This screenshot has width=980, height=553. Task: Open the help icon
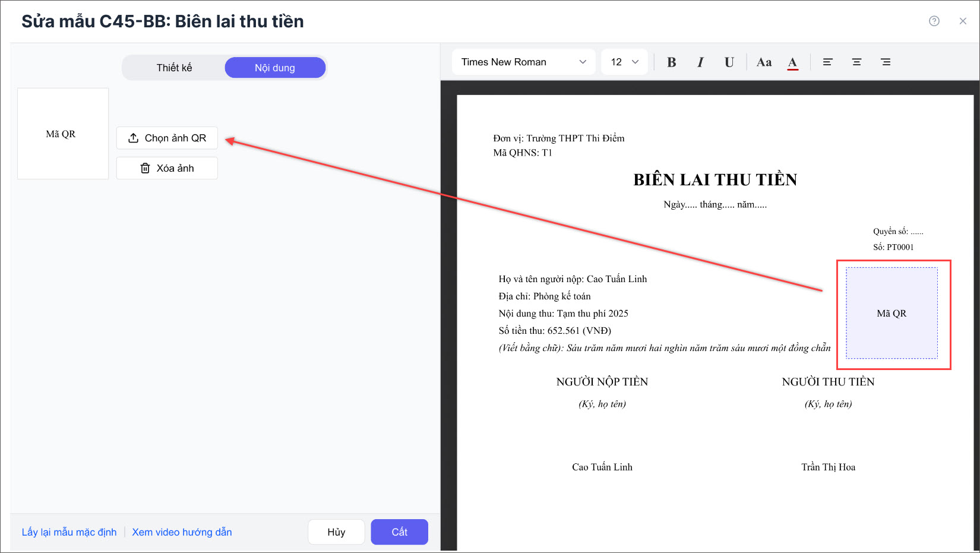(x=934, y=21)
